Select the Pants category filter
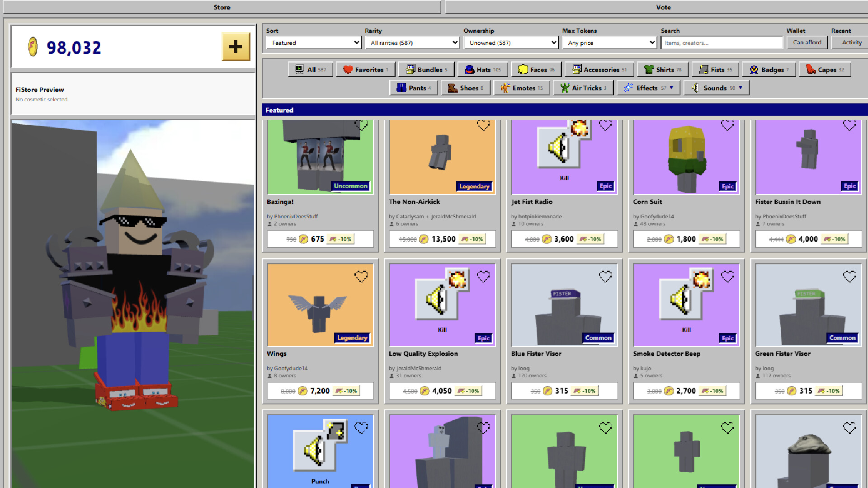868x488 pixels. coord(414,88)
